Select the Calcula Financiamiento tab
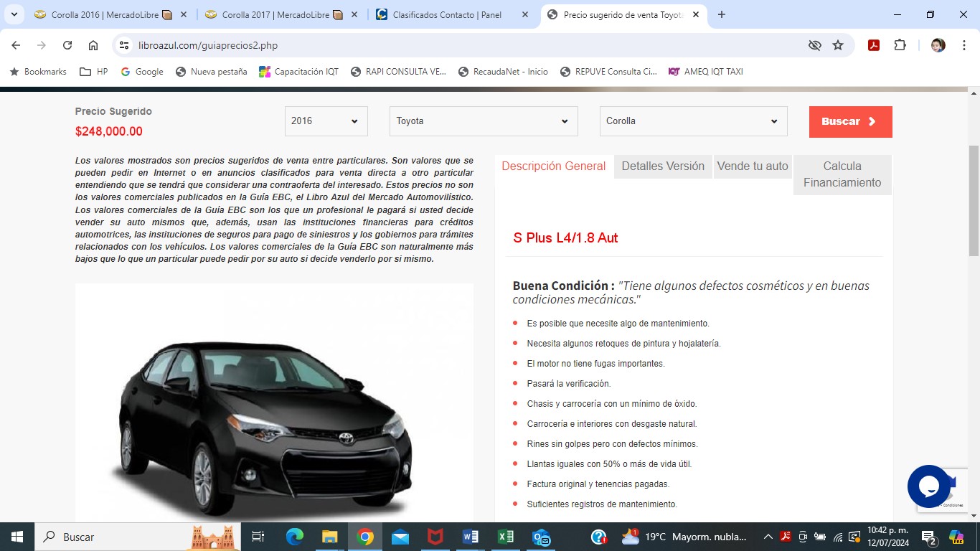 [842, 174]
